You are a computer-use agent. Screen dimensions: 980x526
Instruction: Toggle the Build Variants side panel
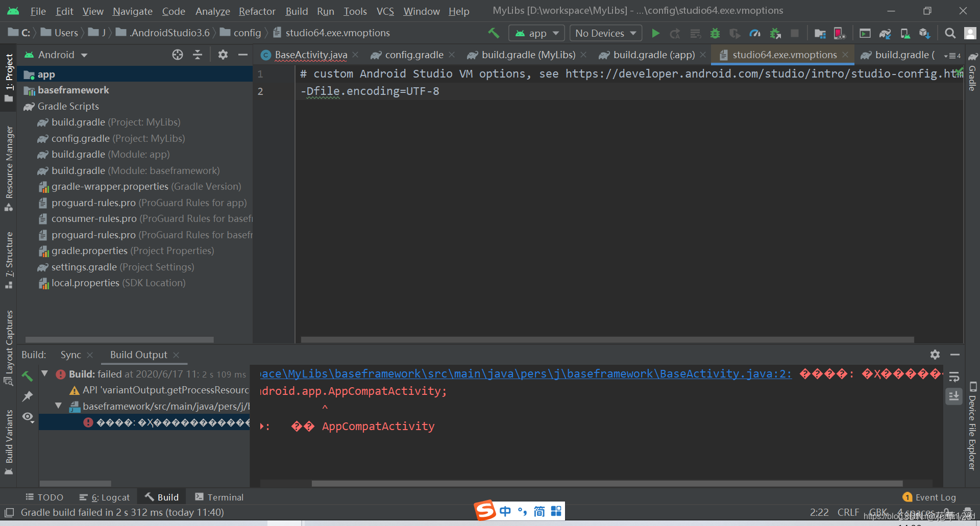(9, 442)
